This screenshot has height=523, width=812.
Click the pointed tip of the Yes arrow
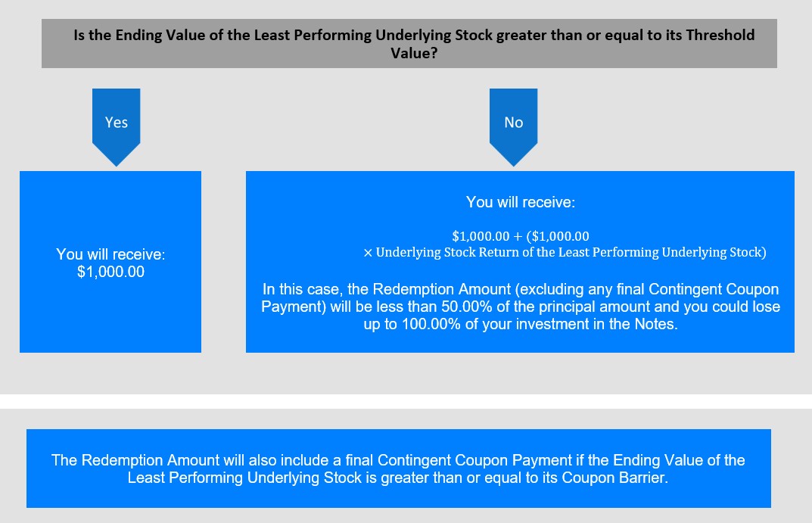[x=116, y=162]
